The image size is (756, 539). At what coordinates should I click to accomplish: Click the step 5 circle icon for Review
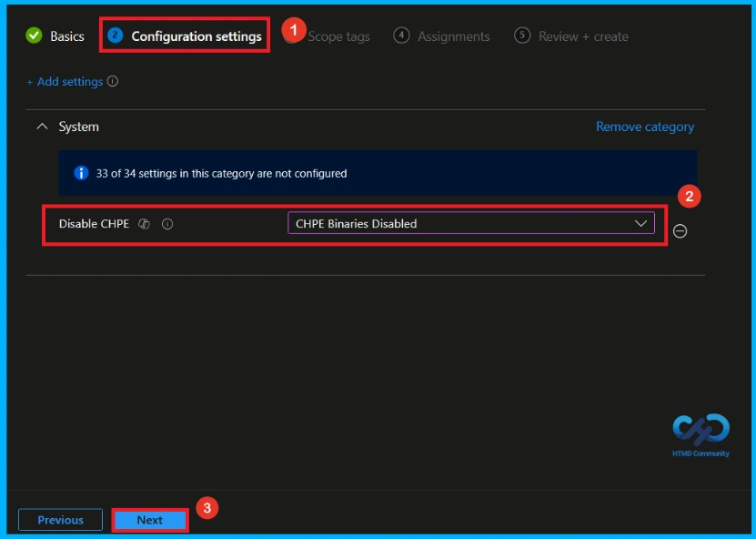pyautogui.click(x=522, y=36)
